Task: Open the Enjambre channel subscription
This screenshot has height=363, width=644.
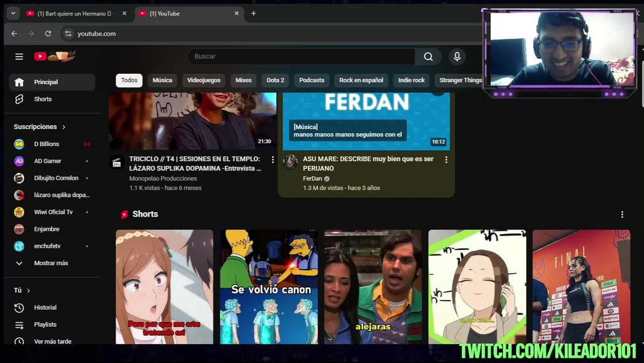Action: click(x=52, y=229)
